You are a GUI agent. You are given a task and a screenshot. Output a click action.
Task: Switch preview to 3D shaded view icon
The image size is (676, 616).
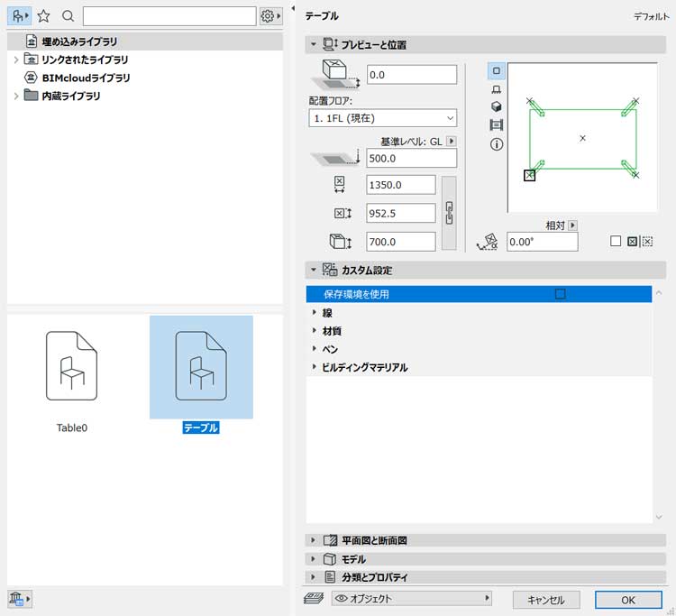click(497, 106)
